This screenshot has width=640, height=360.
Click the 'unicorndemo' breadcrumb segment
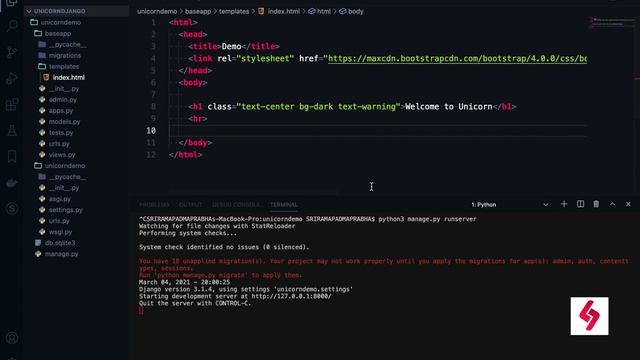pyautogui.click(x=157, y=11)
